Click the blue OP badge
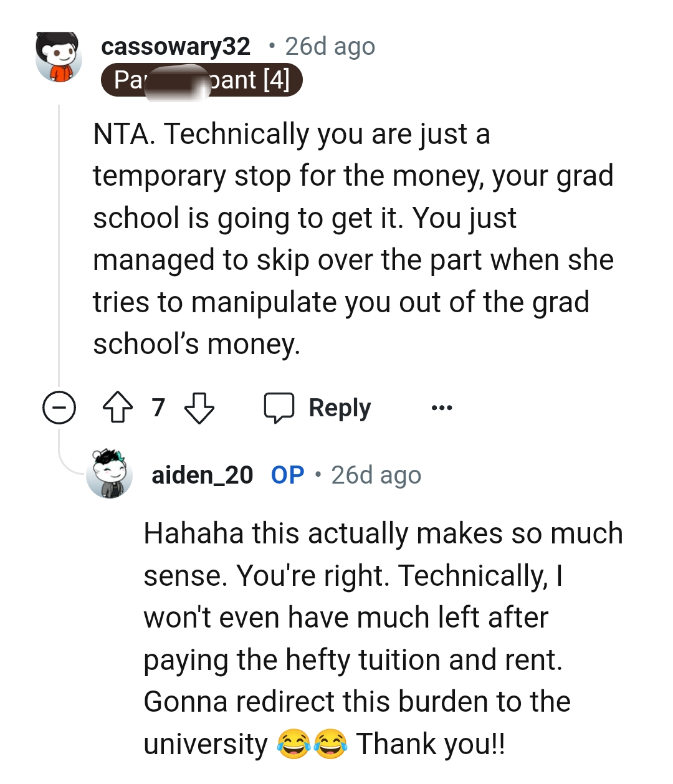Image resolution: width=673 pixels, height=784 pixels. coord(287,475)
